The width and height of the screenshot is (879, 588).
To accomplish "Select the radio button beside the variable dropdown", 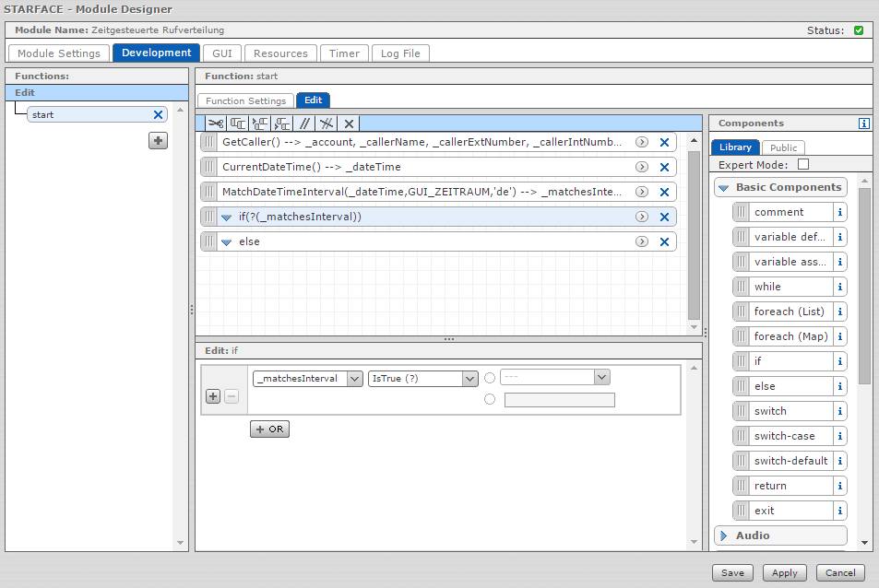I will click(x=490, y=377).
